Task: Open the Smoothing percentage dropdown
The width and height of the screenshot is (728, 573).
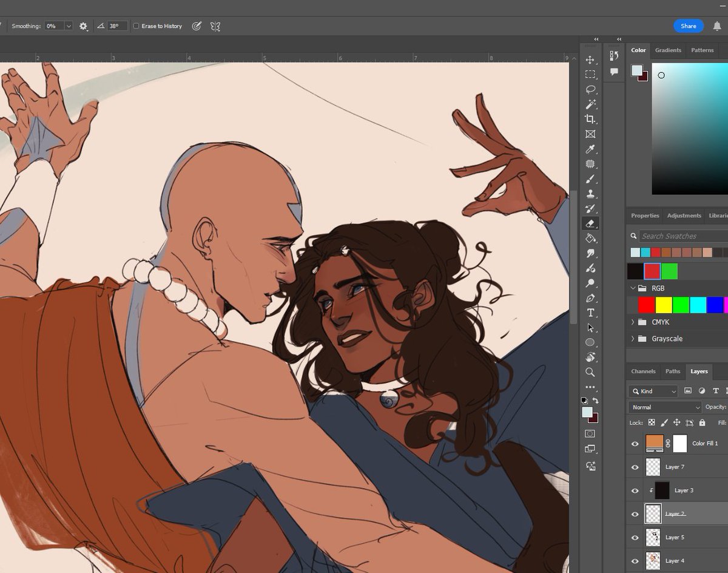Action: [x=69, y=26]
